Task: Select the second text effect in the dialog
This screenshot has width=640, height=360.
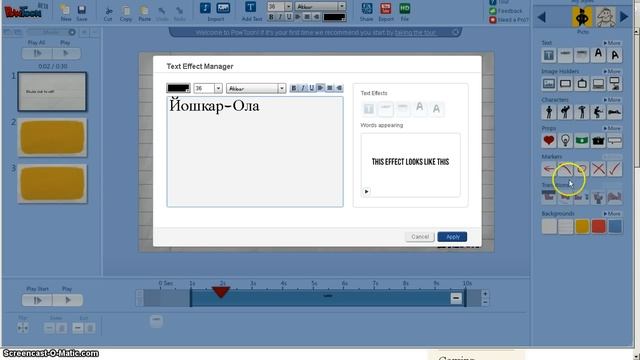Action: pyautogui.click(x=386, y=109)
